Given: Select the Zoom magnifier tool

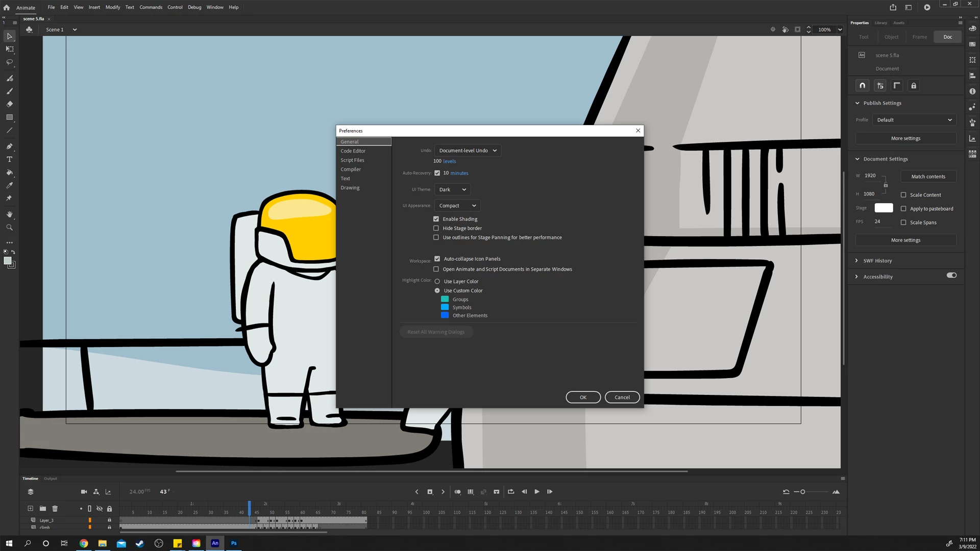Looking at the screenshot, I should click(9, 228).
